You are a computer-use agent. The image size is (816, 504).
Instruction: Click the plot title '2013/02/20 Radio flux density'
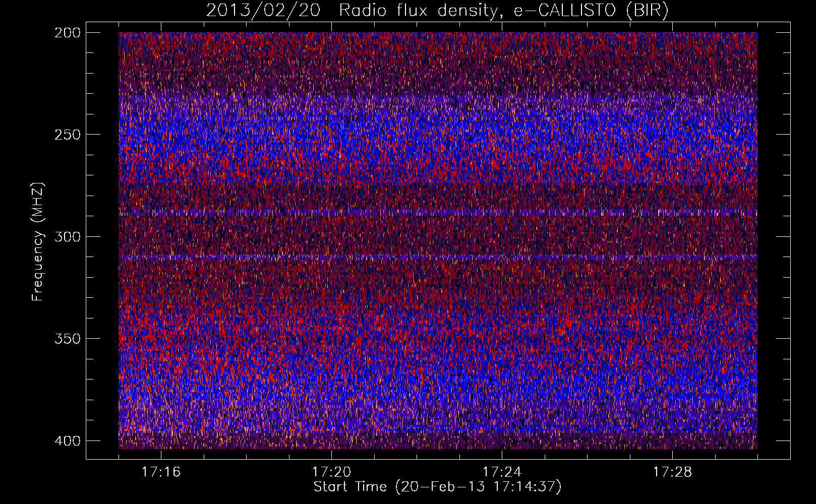pos(437,11)
